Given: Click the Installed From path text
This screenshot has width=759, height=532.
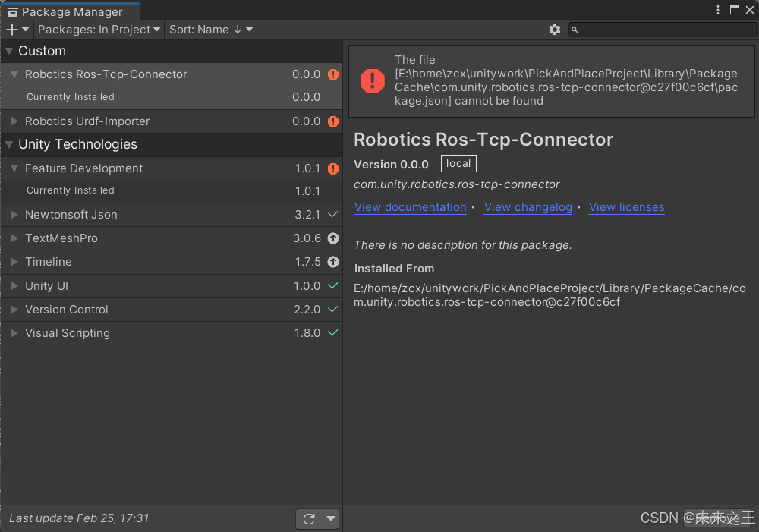Looking at the screenshot, I should [550, 295].
